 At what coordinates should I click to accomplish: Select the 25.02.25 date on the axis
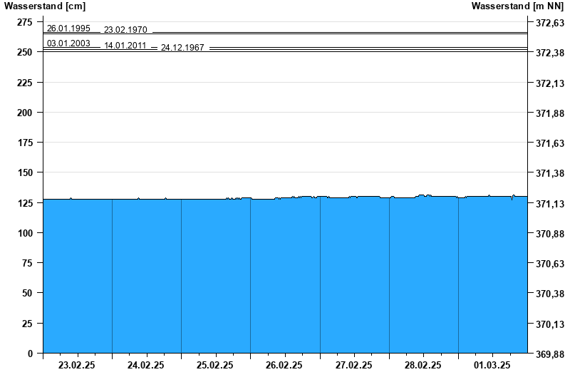pos(215,365)
